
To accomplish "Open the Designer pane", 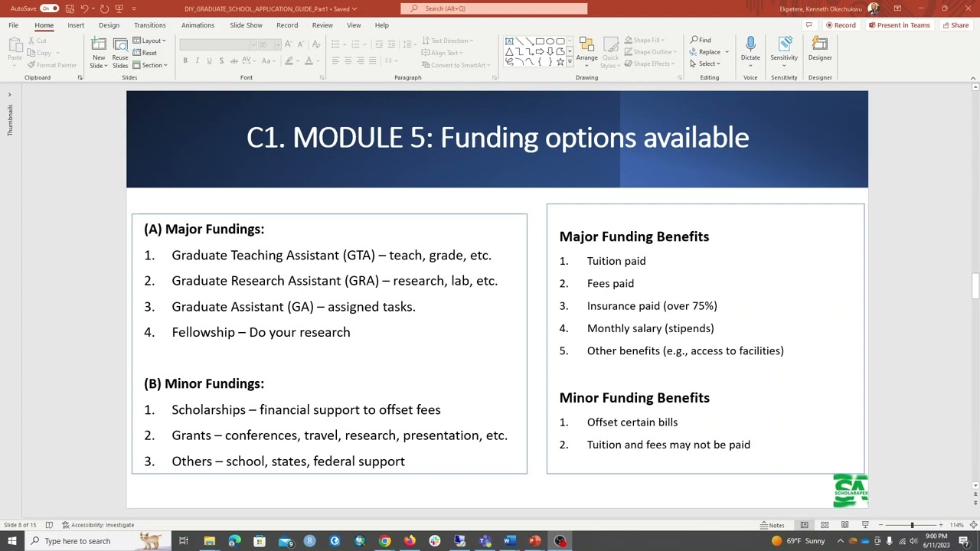I will [820, 49].
